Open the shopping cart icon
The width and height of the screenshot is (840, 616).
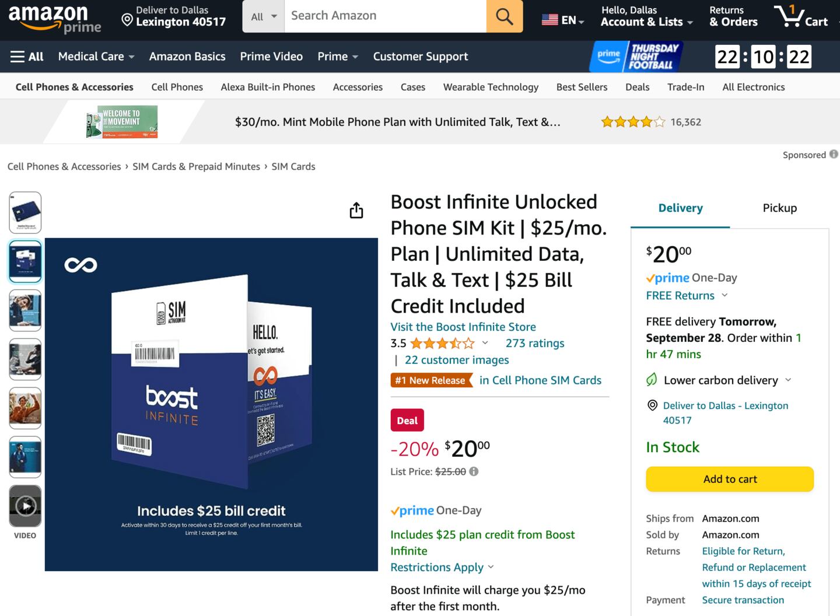click(800, 16)
